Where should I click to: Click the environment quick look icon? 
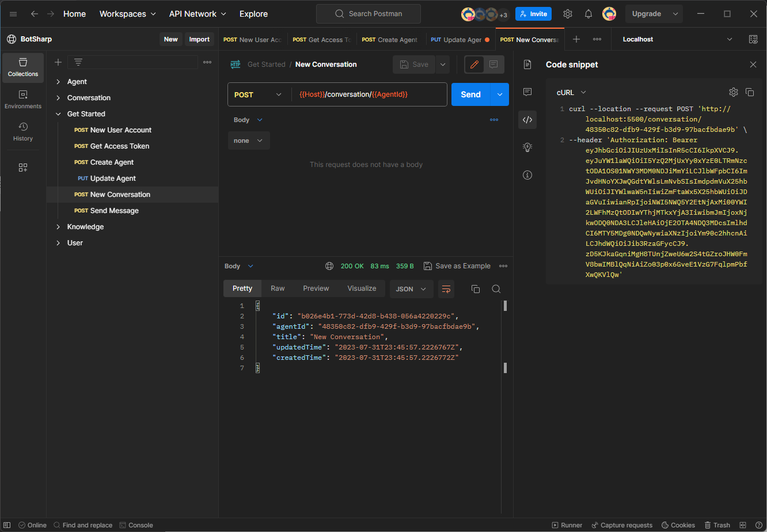coord(753,39)
